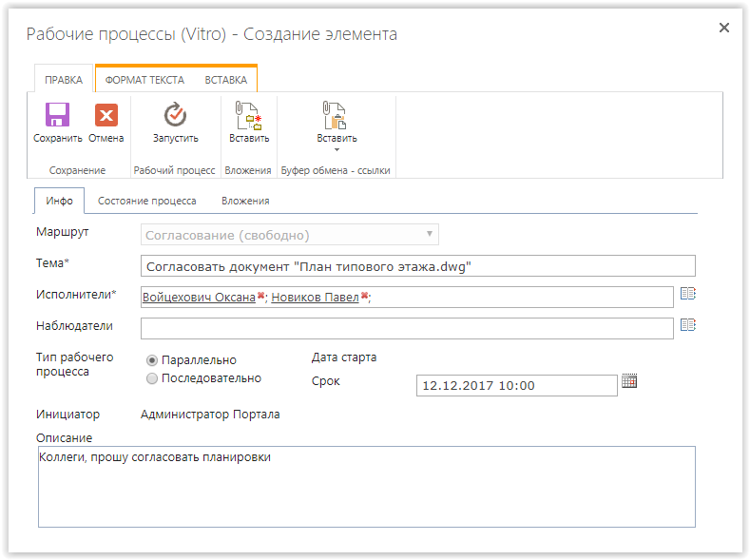Click the purple Save floppy disk icon
This screenshot has width=750, height=560.
point(57,115)
